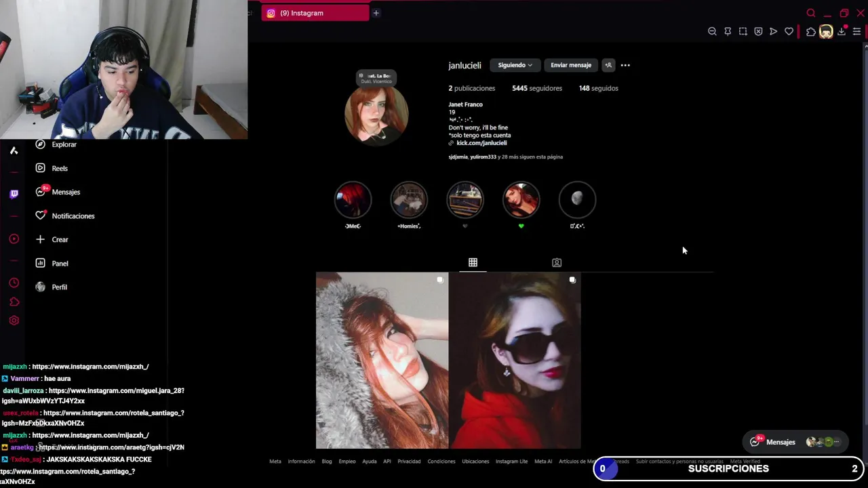Switch to posts grid tab
868x488 pixels.
[473, 262]
